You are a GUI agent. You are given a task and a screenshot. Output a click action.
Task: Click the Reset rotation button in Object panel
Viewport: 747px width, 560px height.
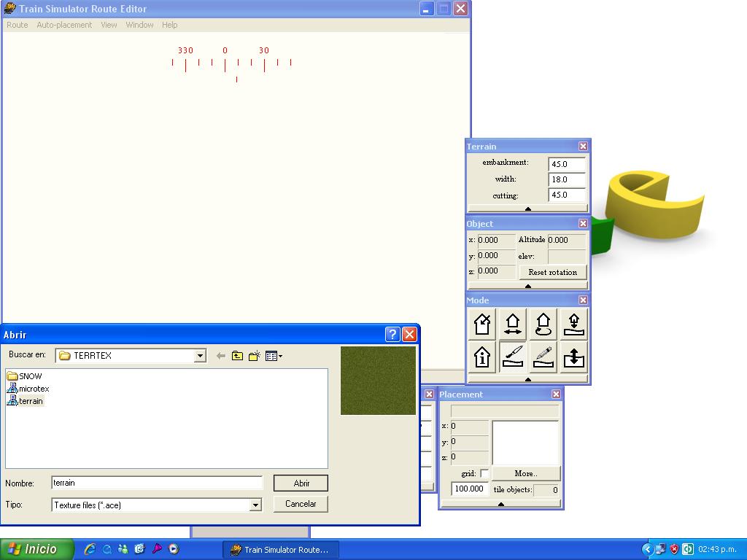click(x=552, y=271)
